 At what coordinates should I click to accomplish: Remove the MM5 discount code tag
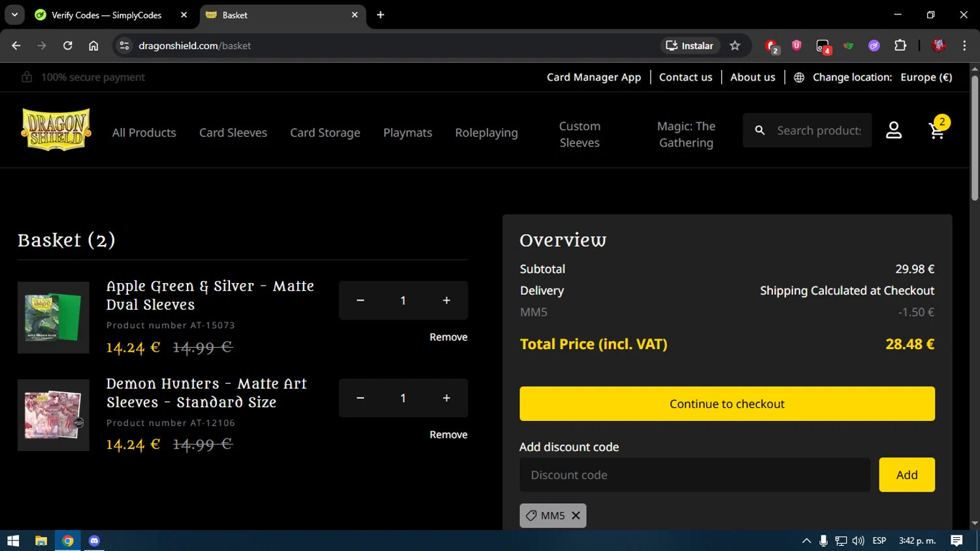(576, 516)
